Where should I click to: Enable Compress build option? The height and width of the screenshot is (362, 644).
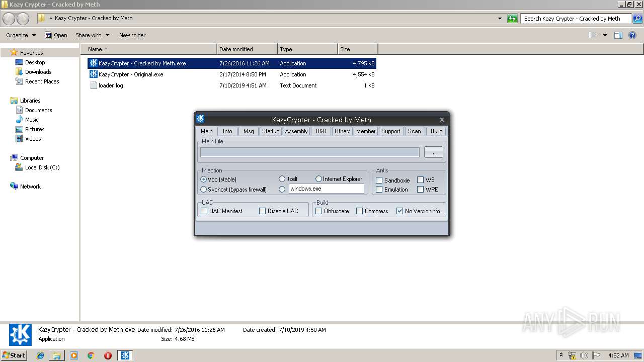pos(359,211)
